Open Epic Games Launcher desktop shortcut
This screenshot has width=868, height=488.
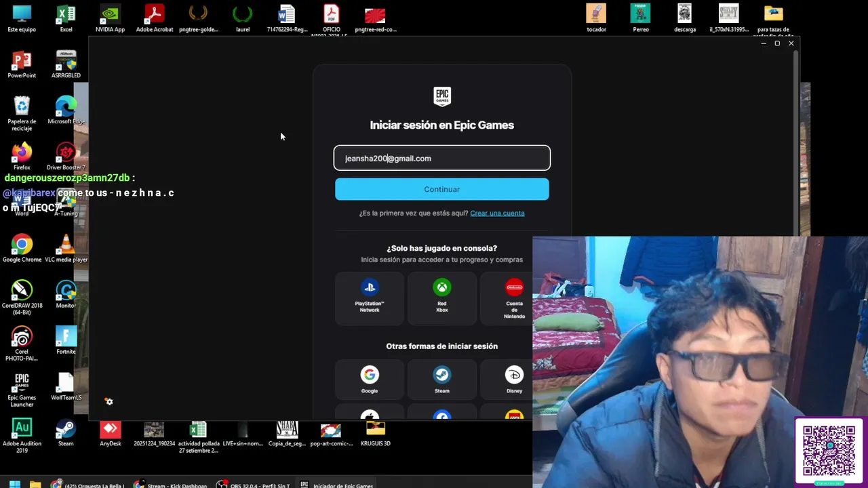coord(22,390)
